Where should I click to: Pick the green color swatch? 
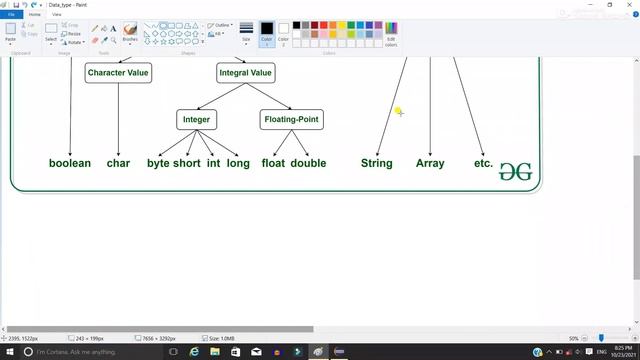[351, 25]
